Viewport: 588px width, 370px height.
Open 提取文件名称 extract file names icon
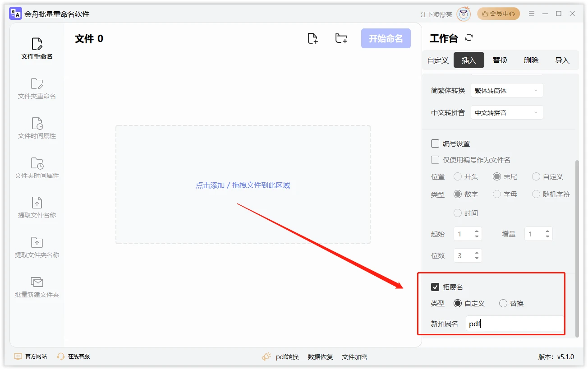point(37,203)
